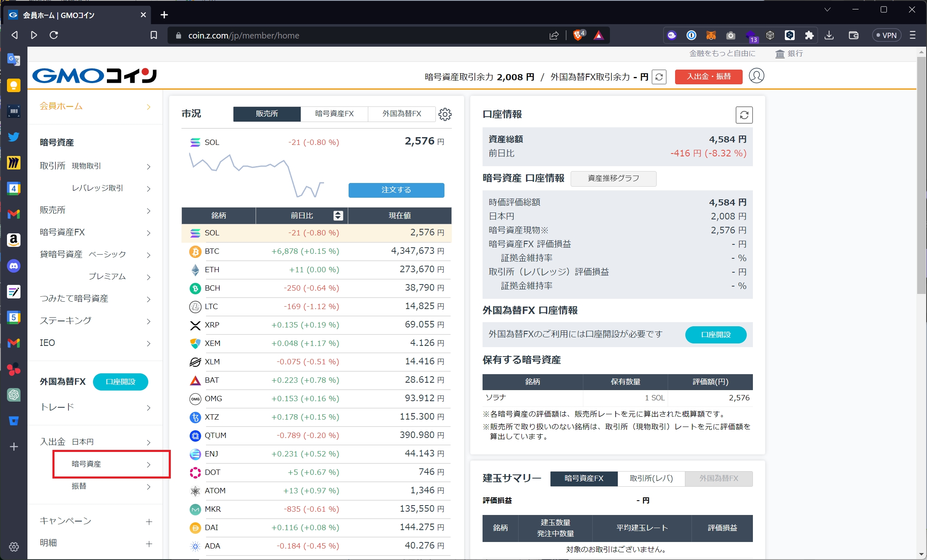The width and height of the screenshot is (927, 560).
Task: Select the BTC row in market table
Action: (x=316, y=251)
